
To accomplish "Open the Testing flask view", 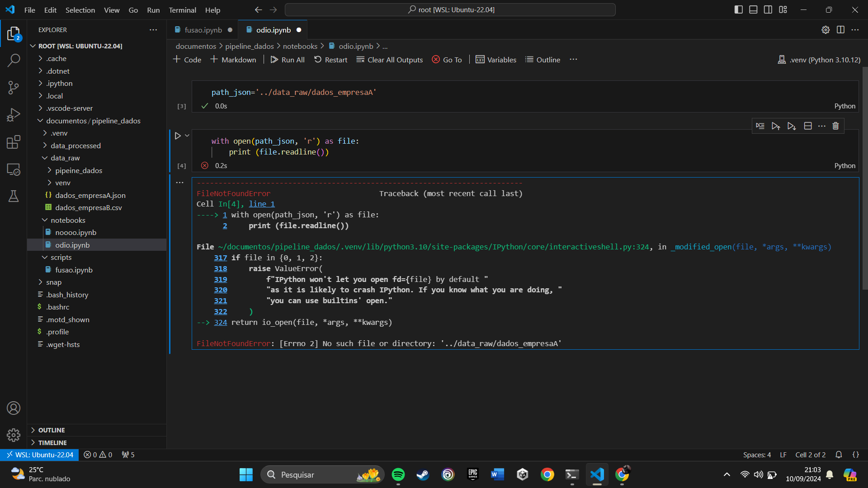I will point(14,196).
